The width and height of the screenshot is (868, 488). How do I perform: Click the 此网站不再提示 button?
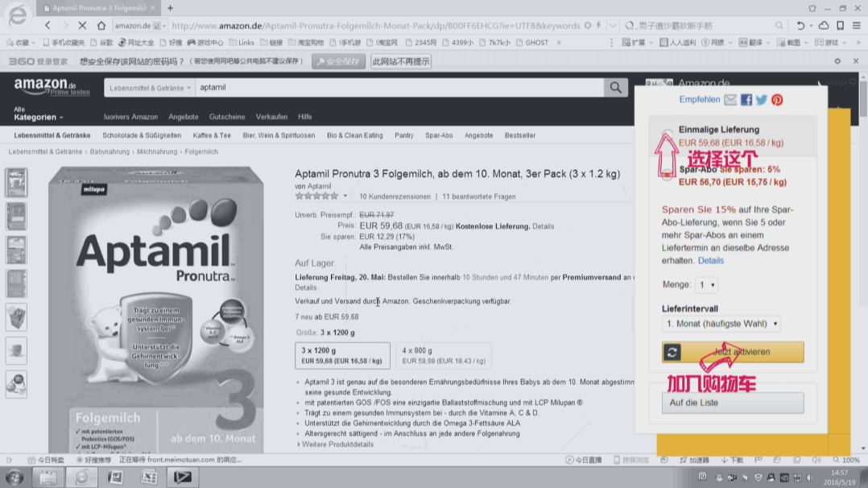tap(401, 61)
